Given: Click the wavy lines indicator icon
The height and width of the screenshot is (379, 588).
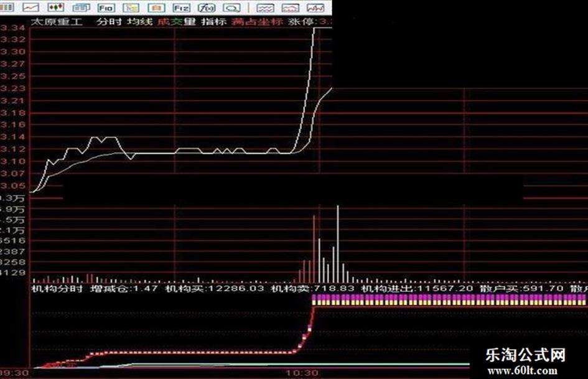Looking at the screenshot, I should point(265,7).
